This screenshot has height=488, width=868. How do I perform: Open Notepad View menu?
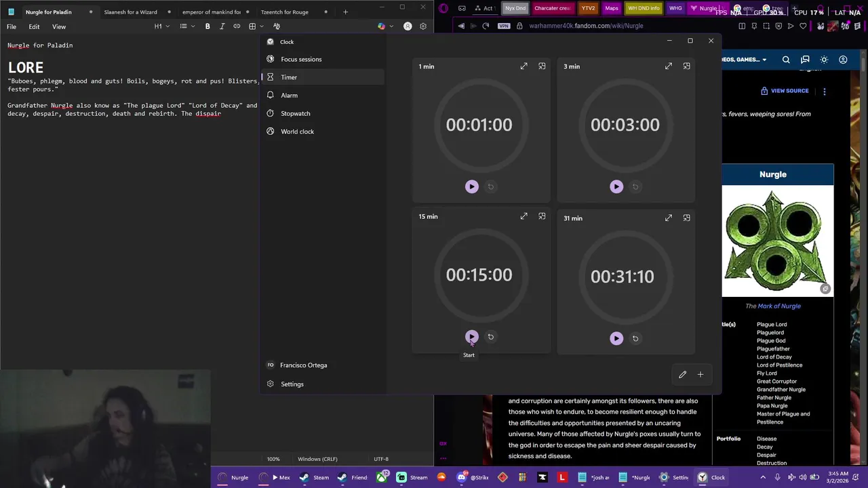point(59,26)
